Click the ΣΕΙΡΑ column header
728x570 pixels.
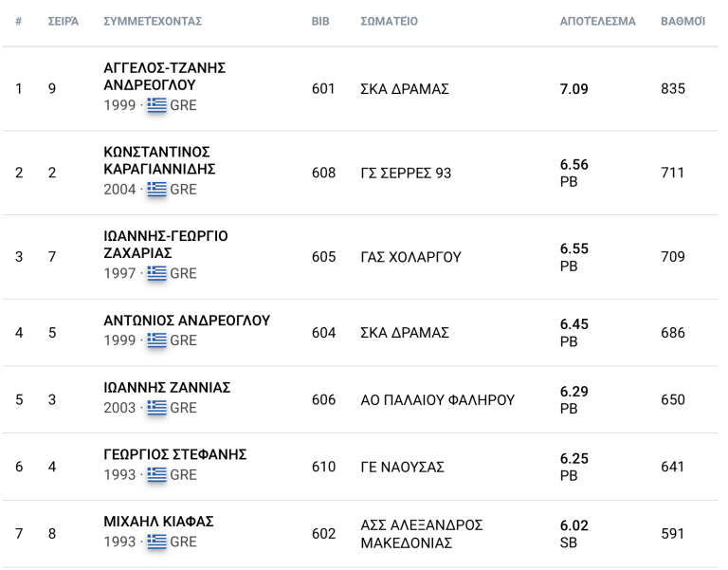[63, 21]
